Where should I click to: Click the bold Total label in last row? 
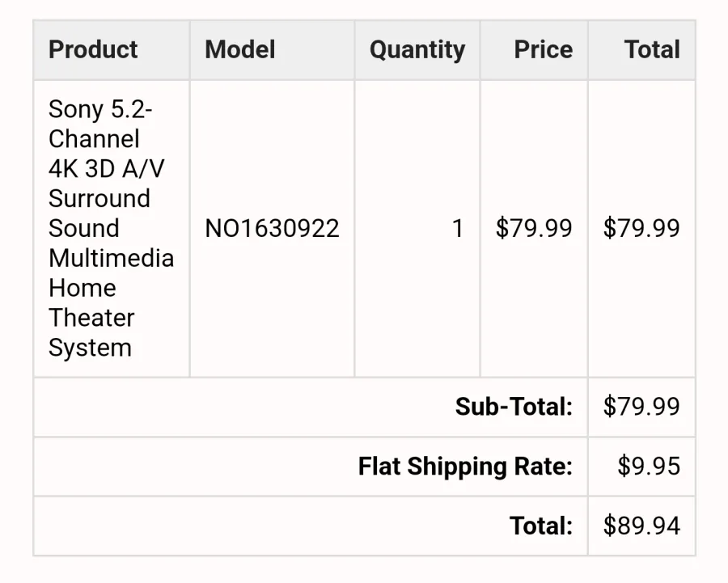tap(541, 526)
